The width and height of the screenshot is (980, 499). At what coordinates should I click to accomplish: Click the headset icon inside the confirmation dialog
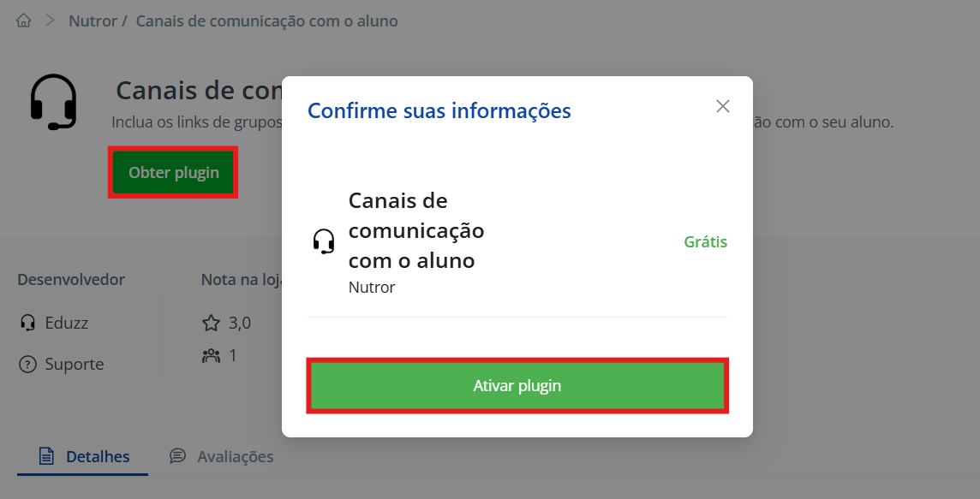click(324, 242)
